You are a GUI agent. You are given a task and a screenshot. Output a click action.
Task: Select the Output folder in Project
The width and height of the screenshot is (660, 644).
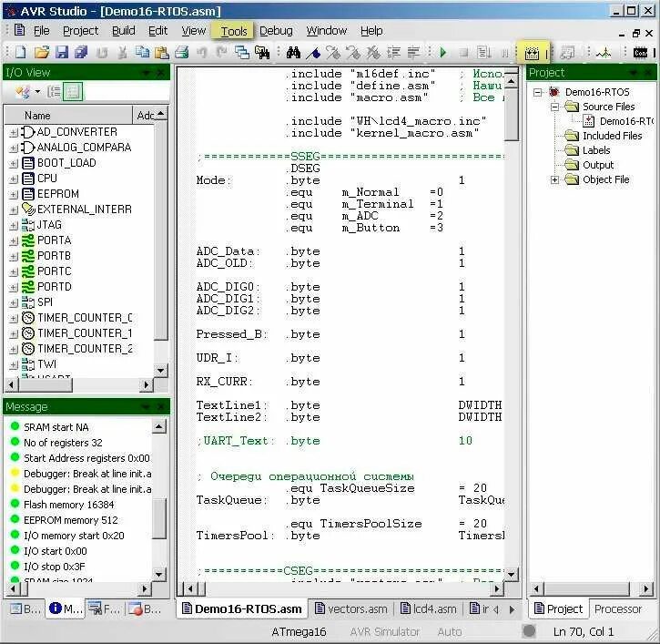click(x=598, y=165)
